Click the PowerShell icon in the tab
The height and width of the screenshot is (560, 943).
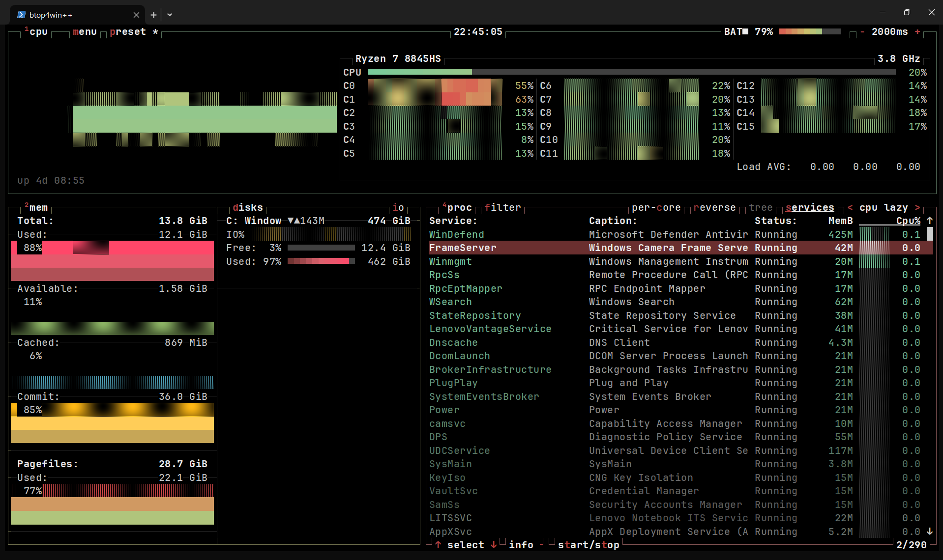(21, 15)
